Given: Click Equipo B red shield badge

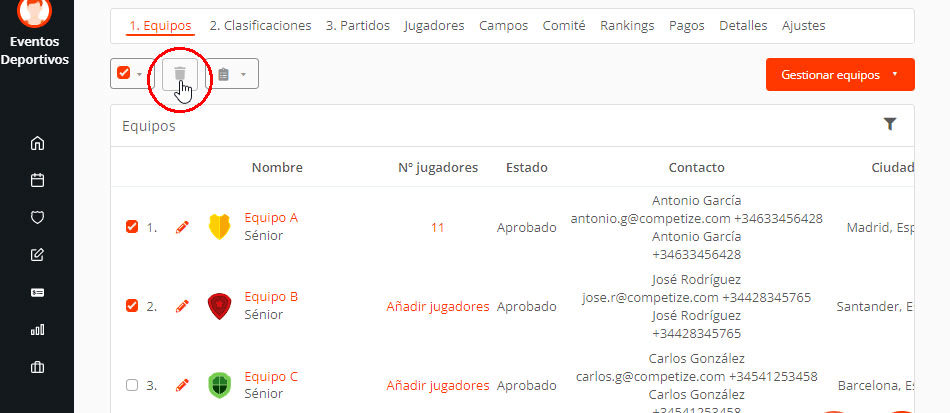Looking at the screenshot, I should pyautogui.click(x=219, y=306).
